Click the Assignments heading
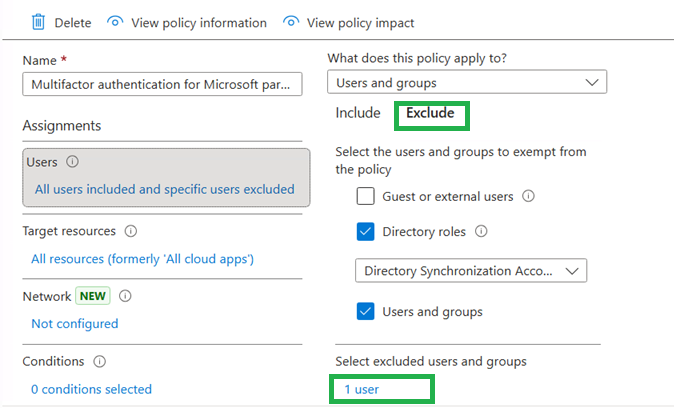Viewport: 674px width, 408px height. [x=62, y=126]
